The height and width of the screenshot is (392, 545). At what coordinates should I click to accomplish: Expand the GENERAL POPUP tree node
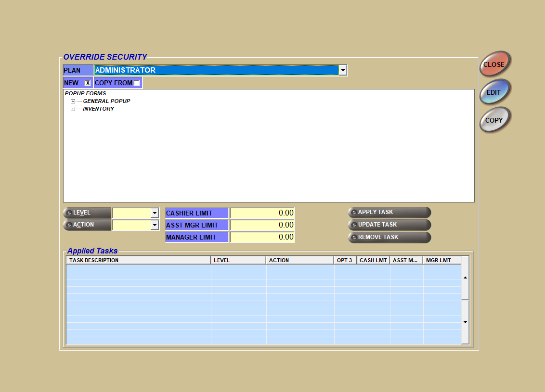click(73, 101)
